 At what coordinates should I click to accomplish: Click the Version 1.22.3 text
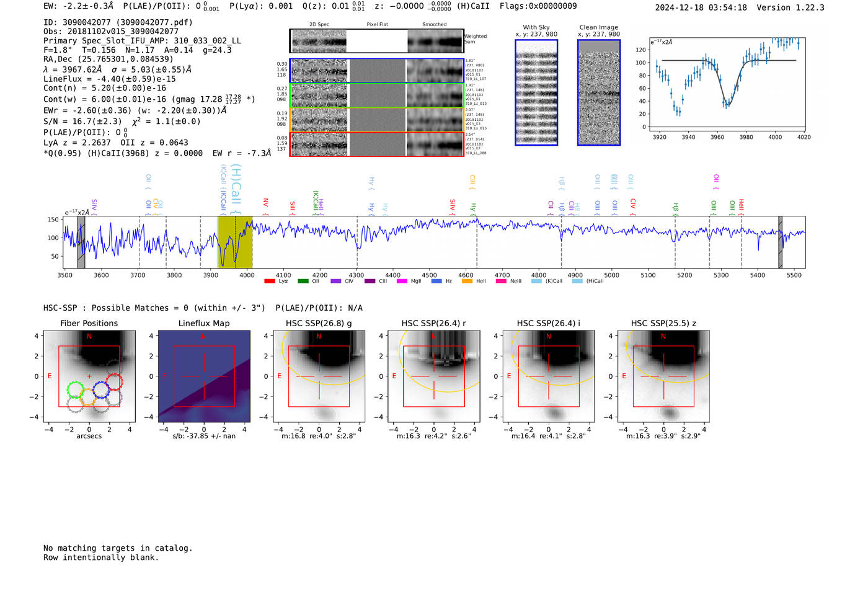point(790,8)
